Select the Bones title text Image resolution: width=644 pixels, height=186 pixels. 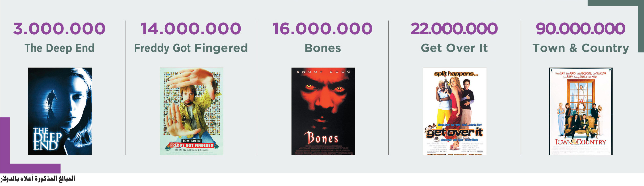[323, 48]
